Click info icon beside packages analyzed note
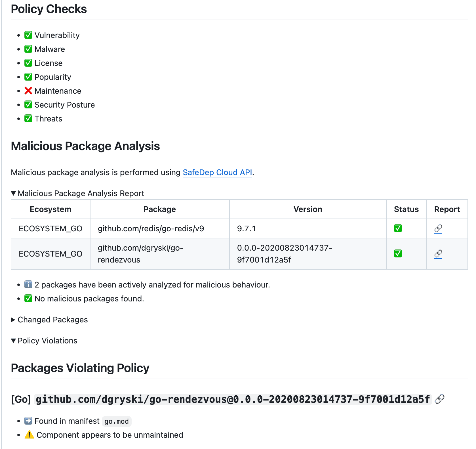Viewport: 476px width, 449px height. (x=28, y=284)
